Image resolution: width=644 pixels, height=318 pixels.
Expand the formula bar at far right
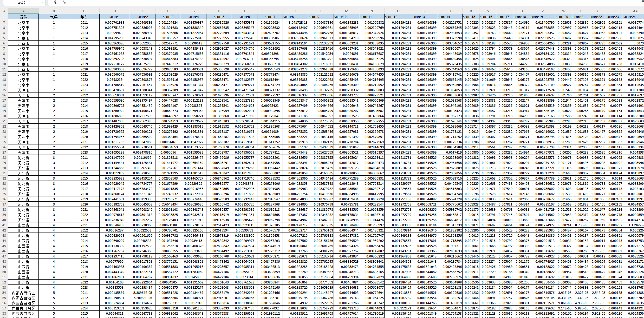pyautogui.click(x=642, y=2)
